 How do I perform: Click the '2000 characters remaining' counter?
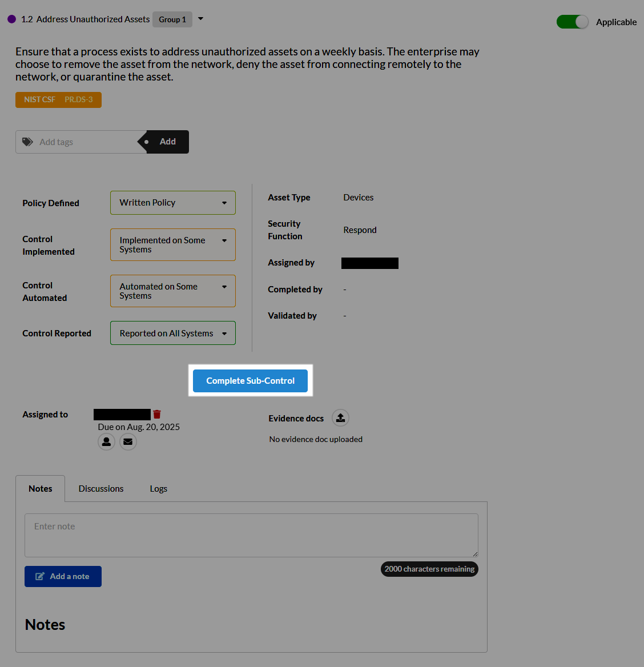coord(429,569)
